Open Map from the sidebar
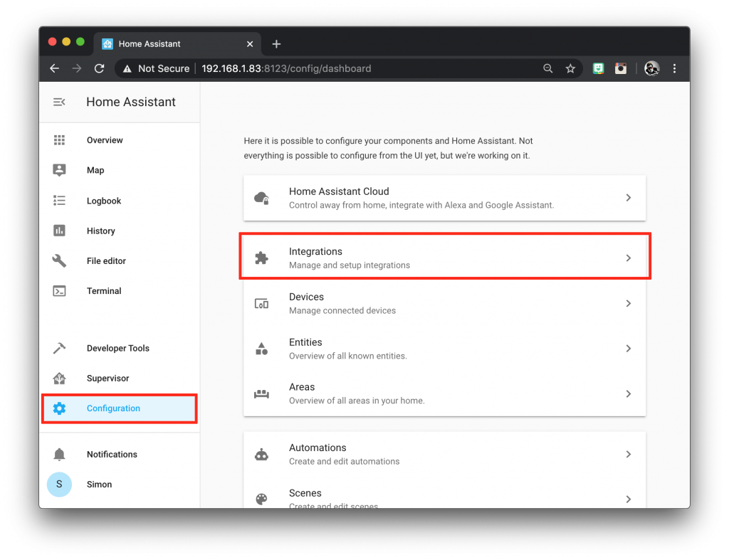 tap(120, 170)
